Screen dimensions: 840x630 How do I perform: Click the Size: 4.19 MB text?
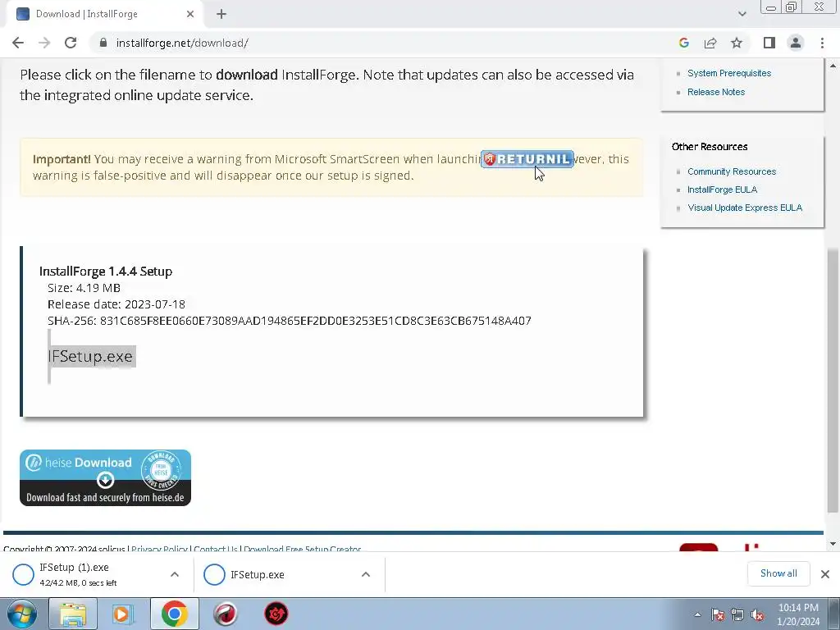pyautogui.click(x=84, y=288)
